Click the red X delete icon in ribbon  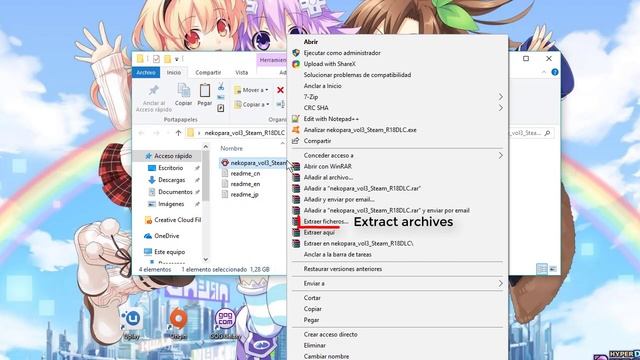click(280, 90)
